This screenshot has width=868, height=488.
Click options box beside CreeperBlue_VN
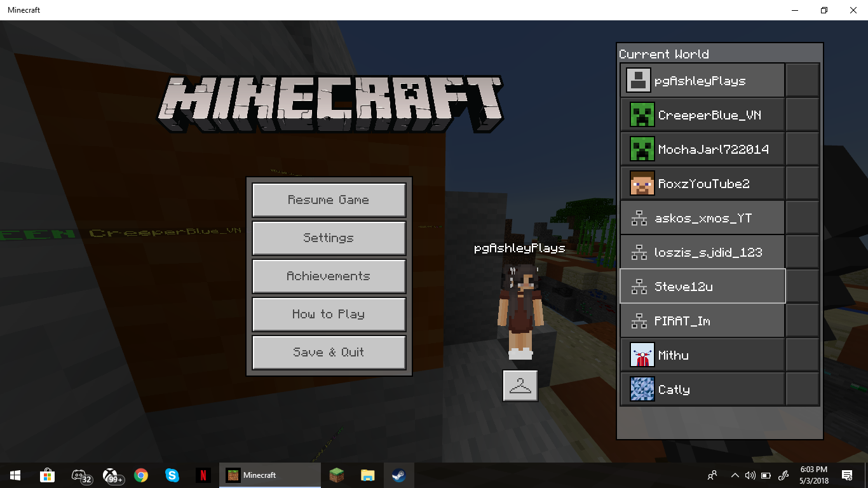803,114
